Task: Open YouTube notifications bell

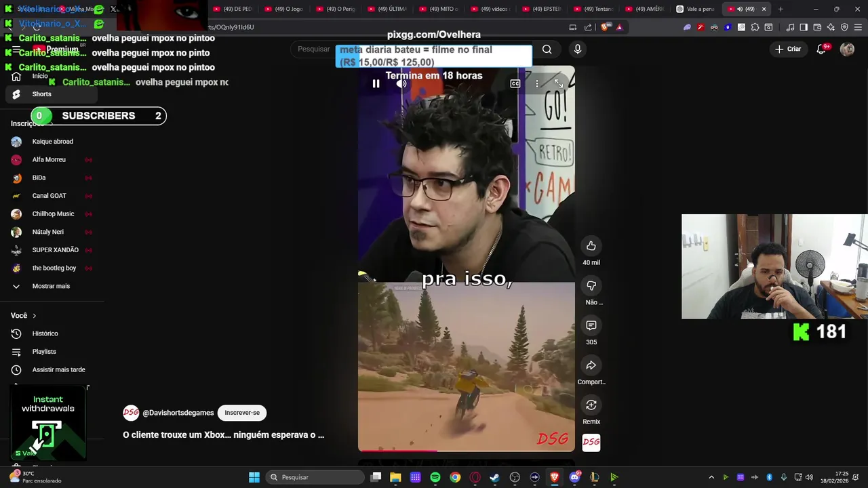Action: 821,49
